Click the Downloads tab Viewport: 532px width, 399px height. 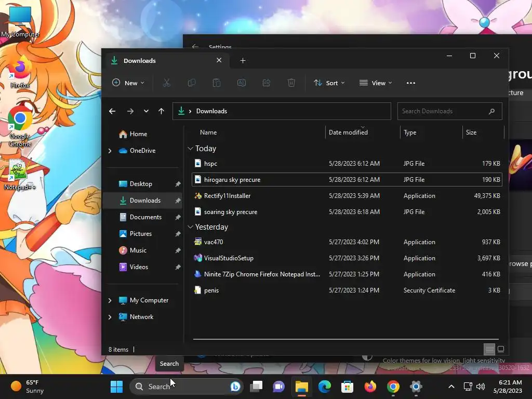tap(166, 61)
